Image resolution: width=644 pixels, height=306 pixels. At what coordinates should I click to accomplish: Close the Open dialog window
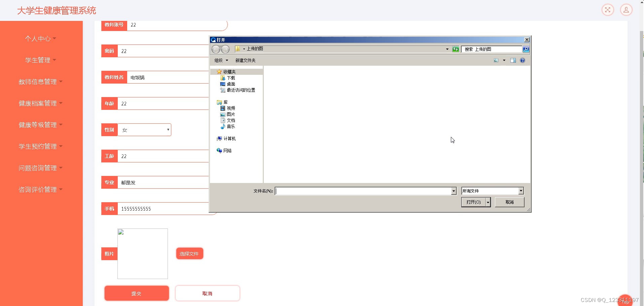[x=527, y=40]
